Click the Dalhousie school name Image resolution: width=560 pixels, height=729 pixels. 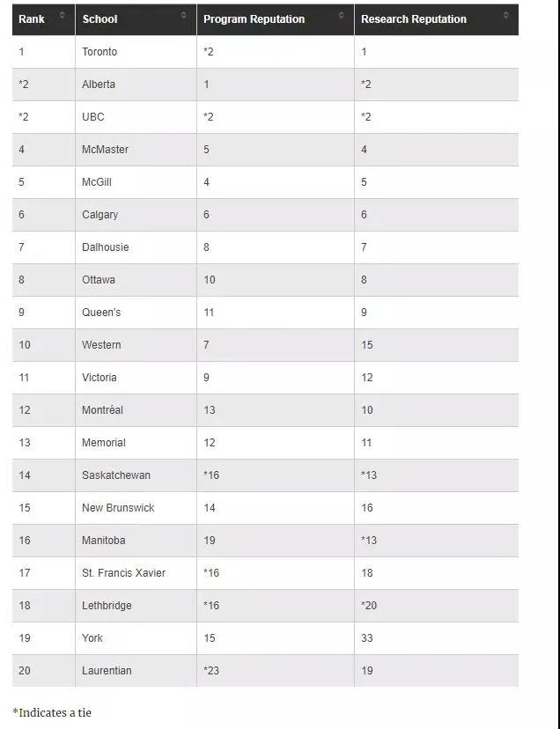tap(106, 247)
